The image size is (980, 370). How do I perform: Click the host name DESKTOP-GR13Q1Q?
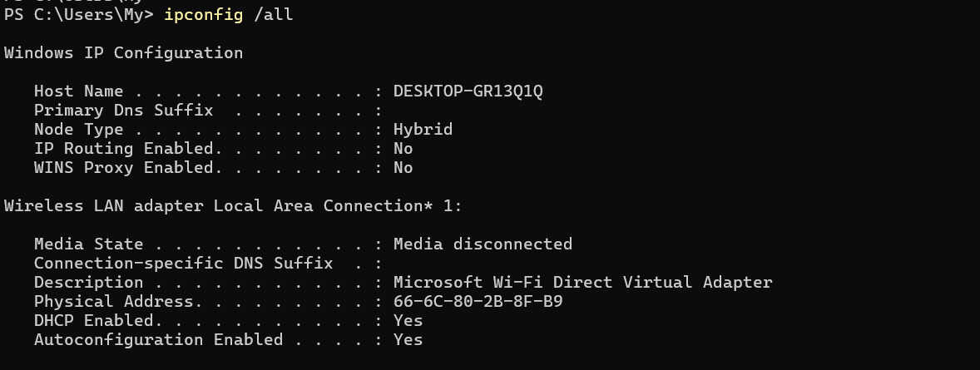(468, 91)
